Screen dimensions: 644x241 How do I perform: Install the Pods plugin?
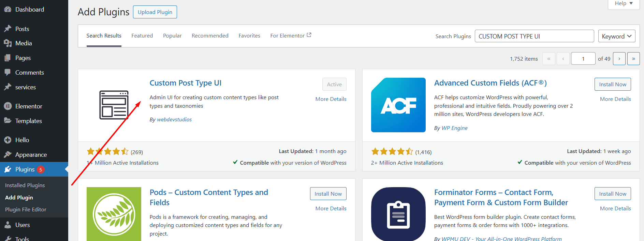[328, 194]
